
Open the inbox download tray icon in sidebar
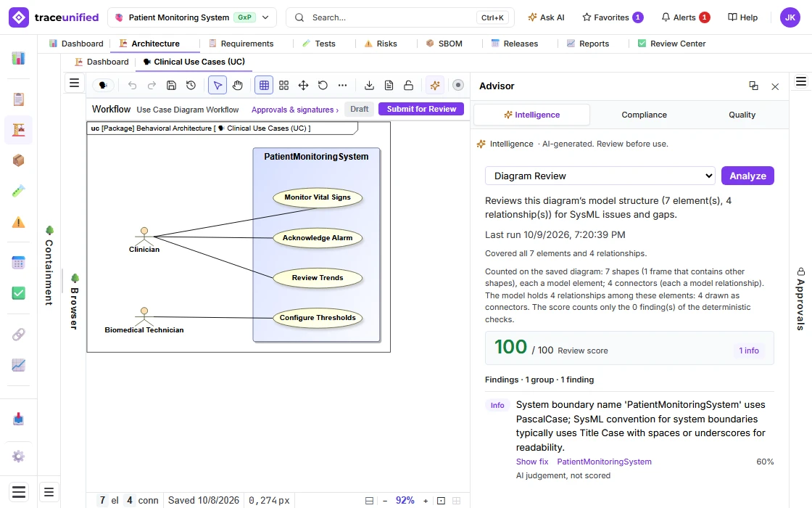(x=19, y=418)
